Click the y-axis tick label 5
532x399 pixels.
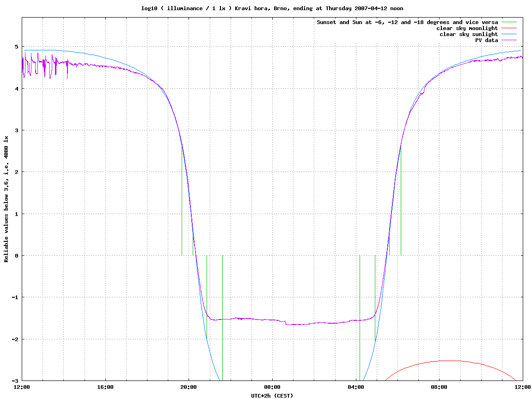[x=17, y=47]
